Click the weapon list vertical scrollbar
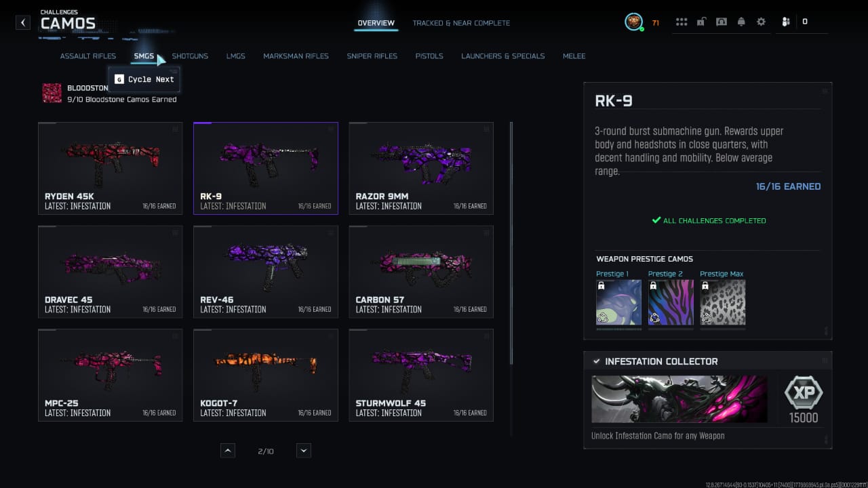The height and width of the screenshot is (488, 868). click(511, 244)
